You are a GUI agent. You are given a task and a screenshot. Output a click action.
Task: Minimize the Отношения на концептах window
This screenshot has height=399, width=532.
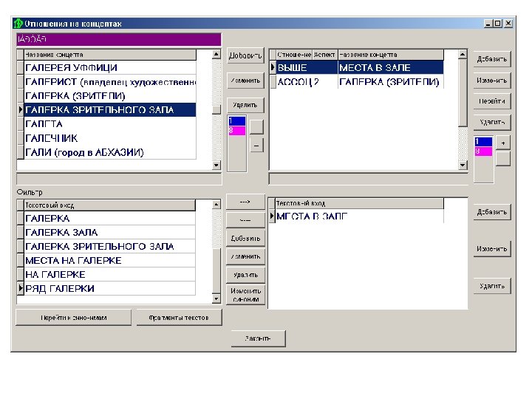click(x=488, y=24)
